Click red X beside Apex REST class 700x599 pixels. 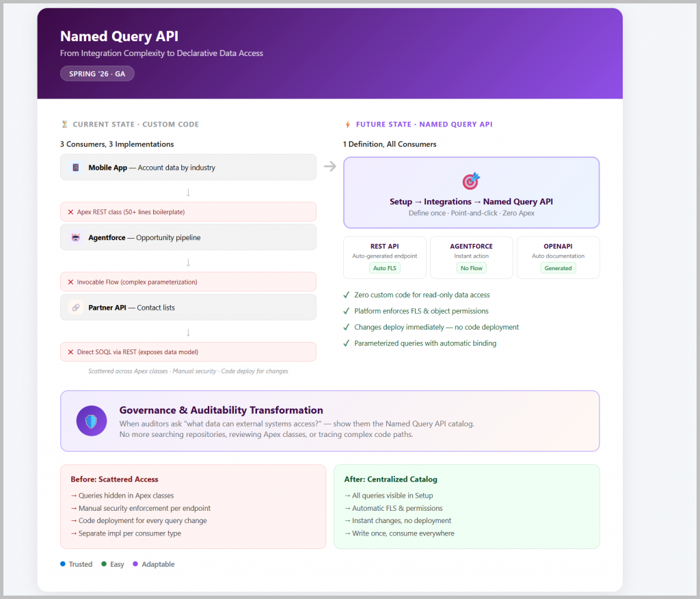click(x=70, y=212)
